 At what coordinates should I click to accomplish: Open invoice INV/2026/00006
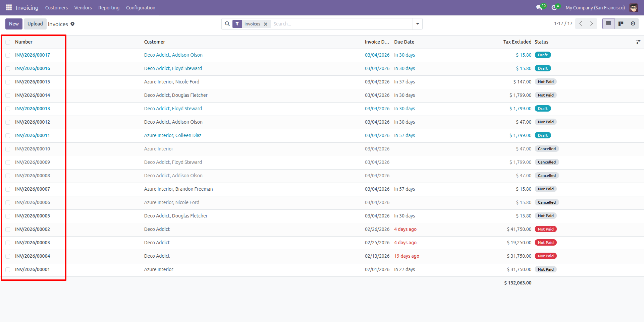click(33, 202)
